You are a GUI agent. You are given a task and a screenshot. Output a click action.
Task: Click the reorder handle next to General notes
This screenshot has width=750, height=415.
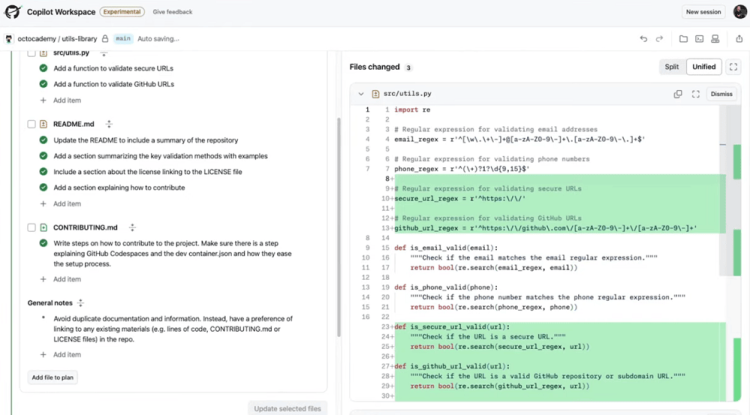[x=80, y=303]
